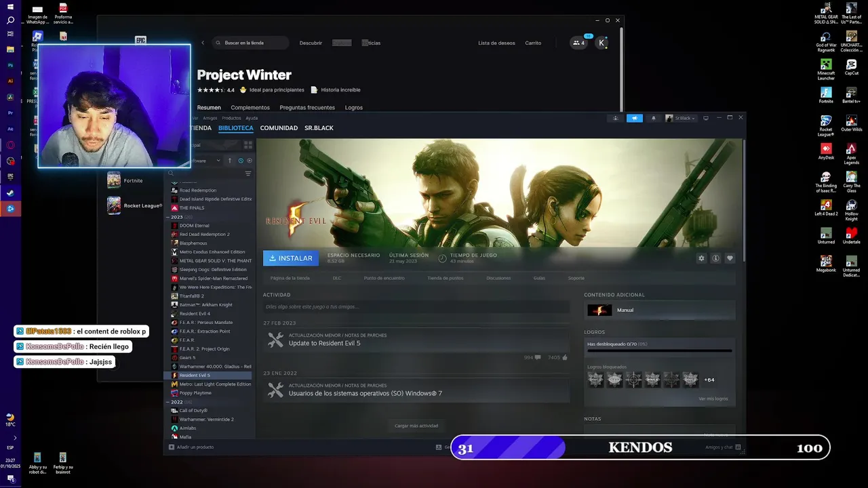Click the blue INSTALAR button
The width and height of the screenshot is (868, 488).
[x=291, y=258]
